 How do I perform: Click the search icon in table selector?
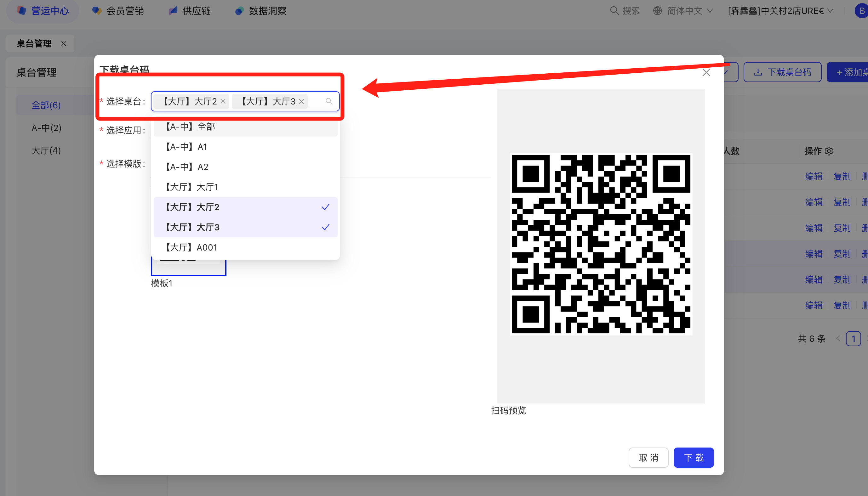click(328, 102)
